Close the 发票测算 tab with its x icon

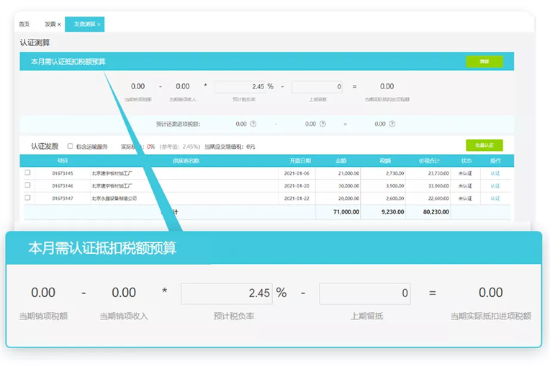tap(99, 24)
